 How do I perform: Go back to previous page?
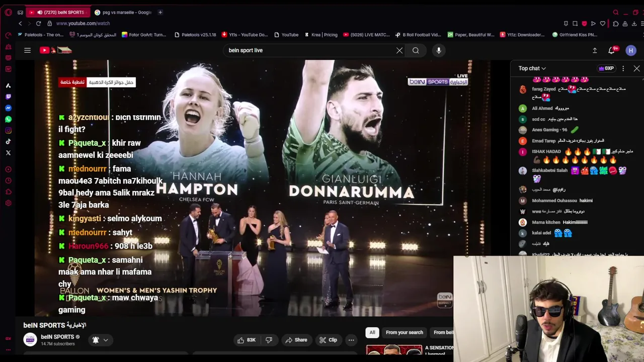pos(20,23)
